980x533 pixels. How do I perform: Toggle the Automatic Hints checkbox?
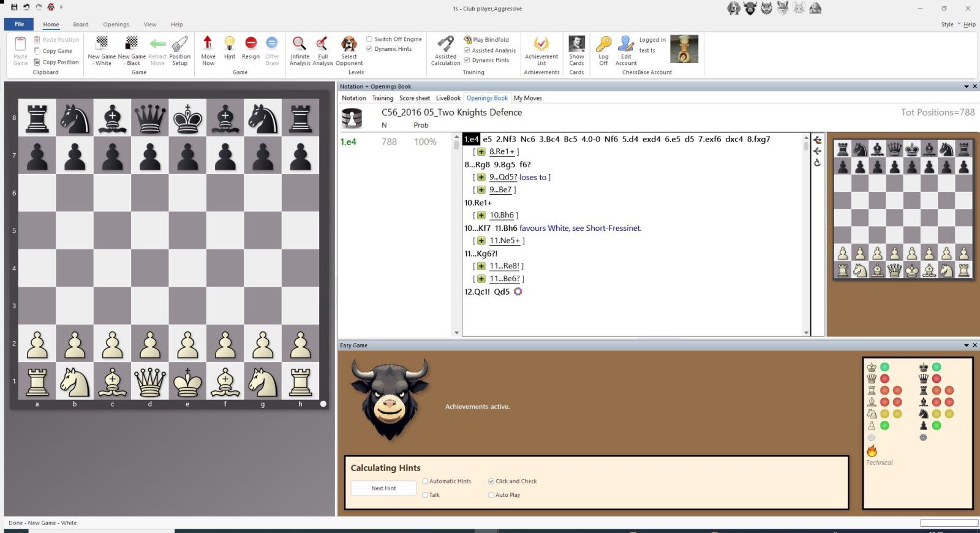pyautogui.click(x=426, y=482)
